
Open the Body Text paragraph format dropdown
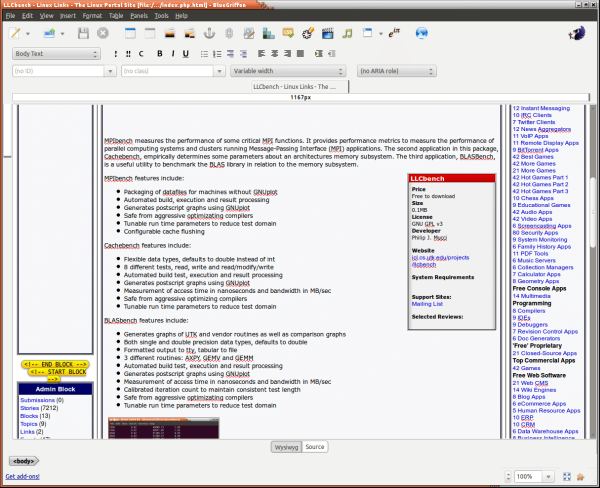(56, 54)
